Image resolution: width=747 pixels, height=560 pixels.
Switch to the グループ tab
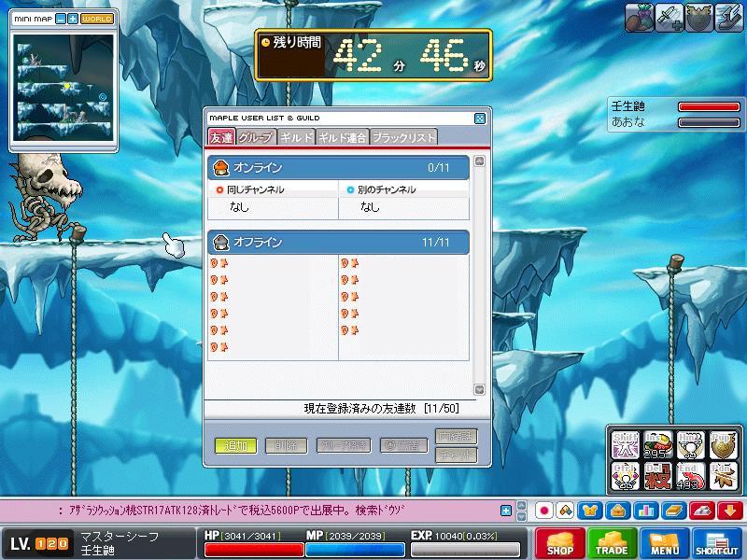(x=256, y=137)
